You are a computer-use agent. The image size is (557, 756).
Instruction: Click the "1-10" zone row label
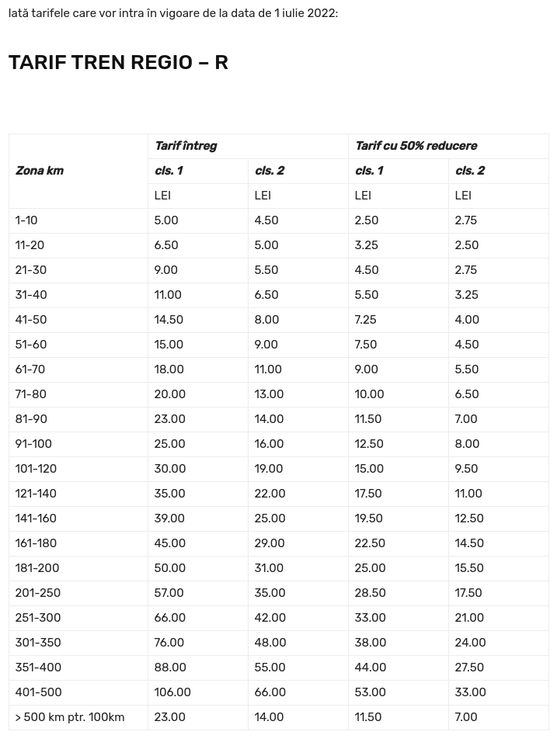click(x=26, y=220)
